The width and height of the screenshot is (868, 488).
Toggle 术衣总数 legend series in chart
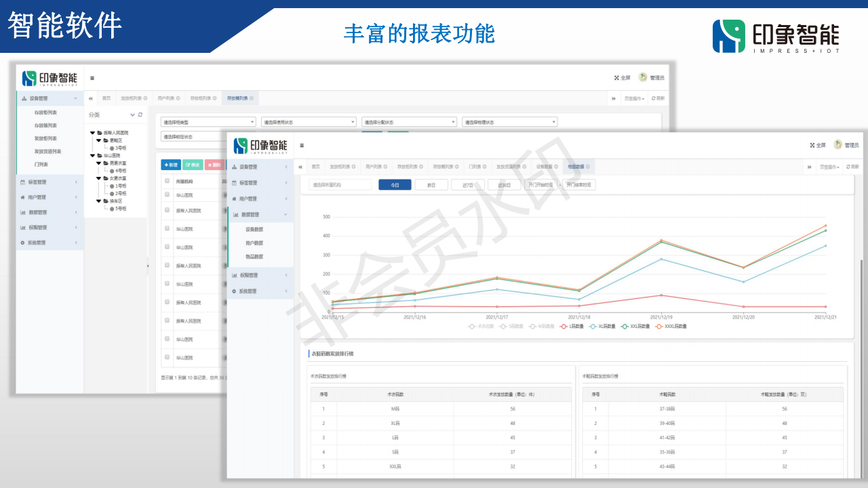pyautogui.click(x=480, y=326)
